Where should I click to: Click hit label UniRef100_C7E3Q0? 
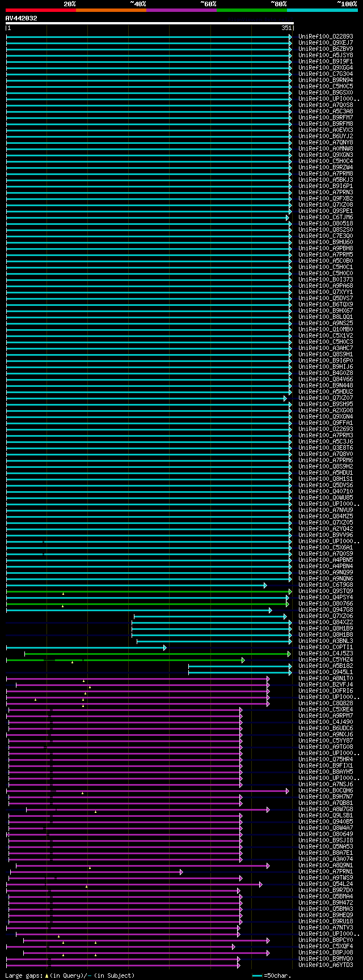pyautogui.click(x=326, y=236)
